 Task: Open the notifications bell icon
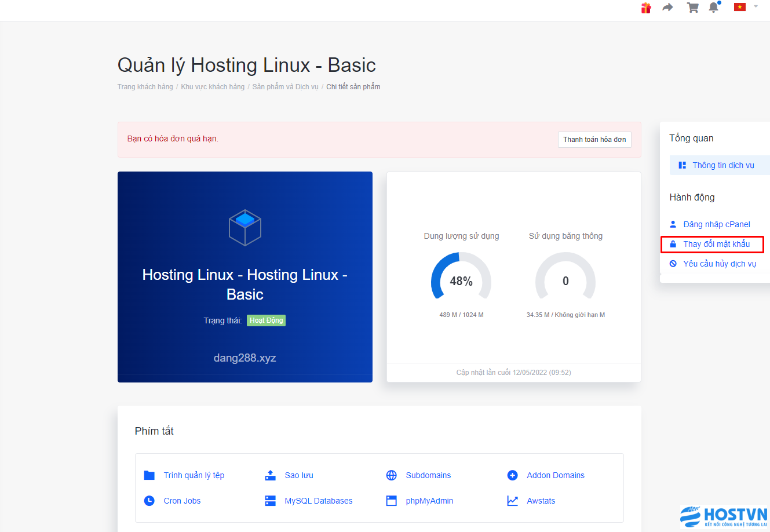(x=714, y=7)
